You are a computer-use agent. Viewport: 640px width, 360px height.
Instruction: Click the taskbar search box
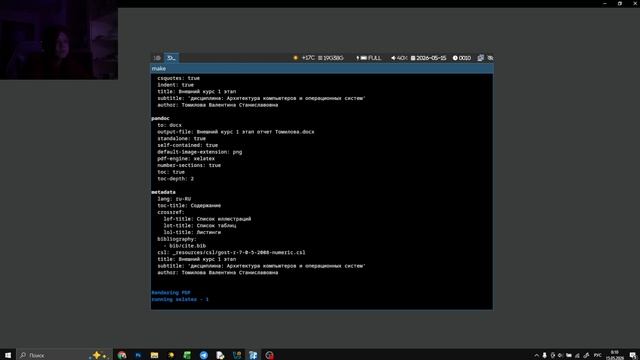tap(64, 355)
